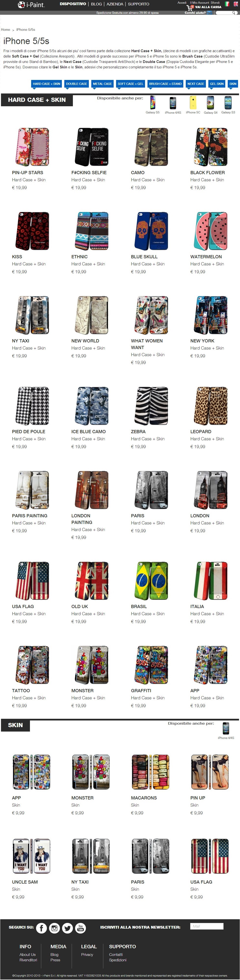Jump to the HARD CASE + SKIN section
This screenshot has height=980, width=240.
point(46,84)
